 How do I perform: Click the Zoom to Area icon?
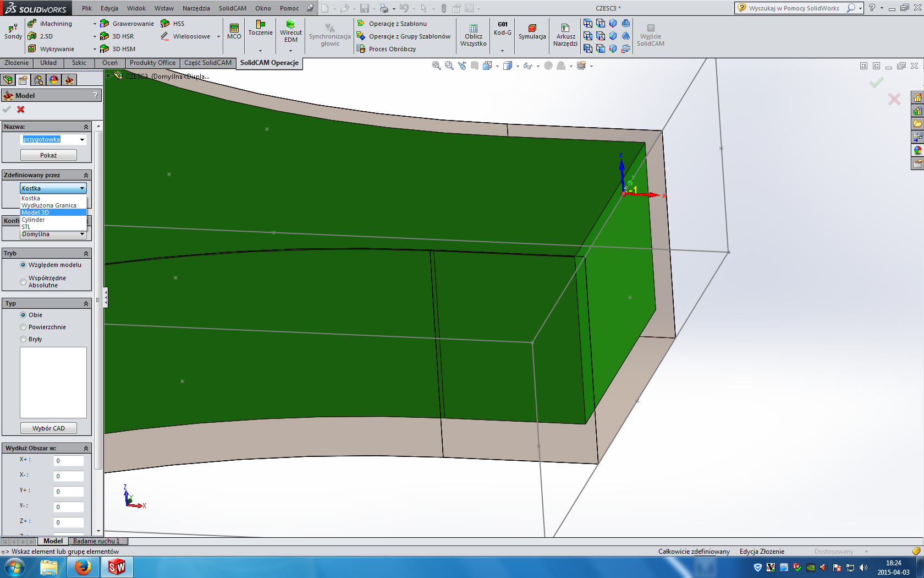coord(449,66)
